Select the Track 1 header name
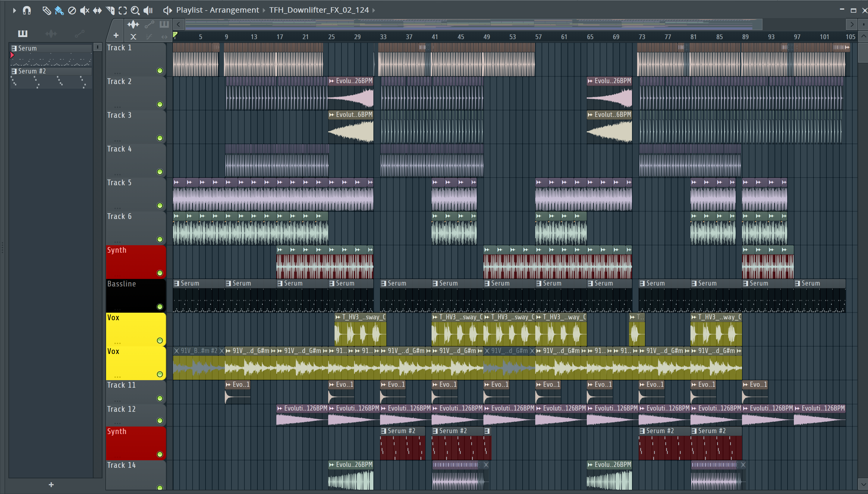 (x=119, y=48)
